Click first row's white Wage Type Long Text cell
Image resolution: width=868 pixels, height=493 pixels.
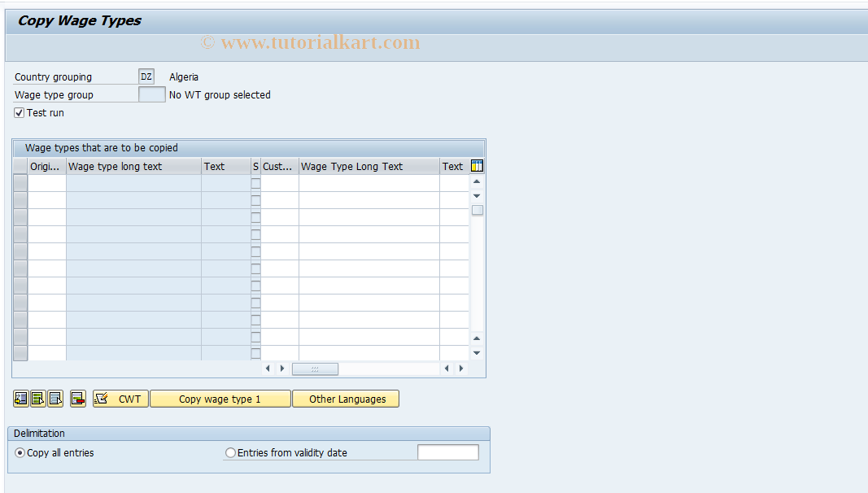pyautogui.click(x=369, y=183)
